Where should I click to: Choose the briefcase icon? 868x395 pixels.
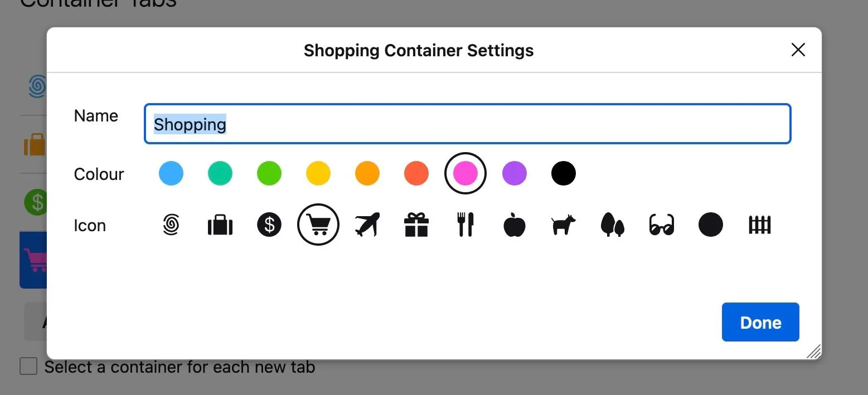click(x=220, y=225)
